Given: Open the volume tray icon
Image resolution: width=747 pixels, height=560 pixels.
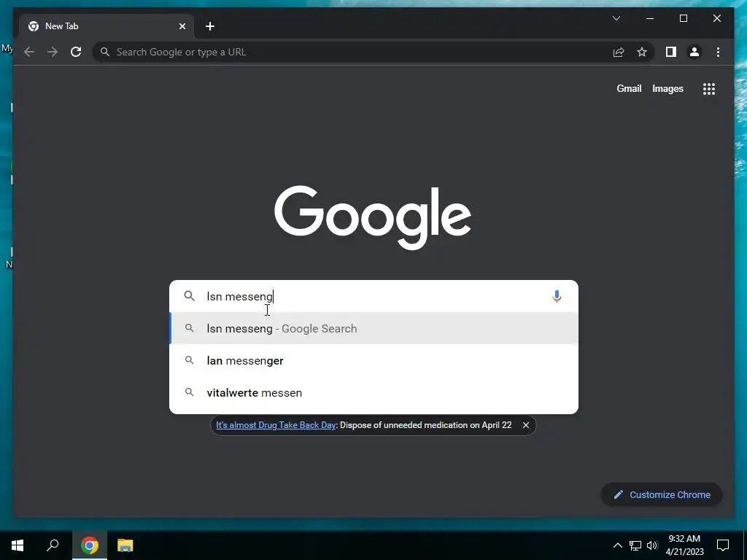Looking at the screenshot, I should 652,545.
